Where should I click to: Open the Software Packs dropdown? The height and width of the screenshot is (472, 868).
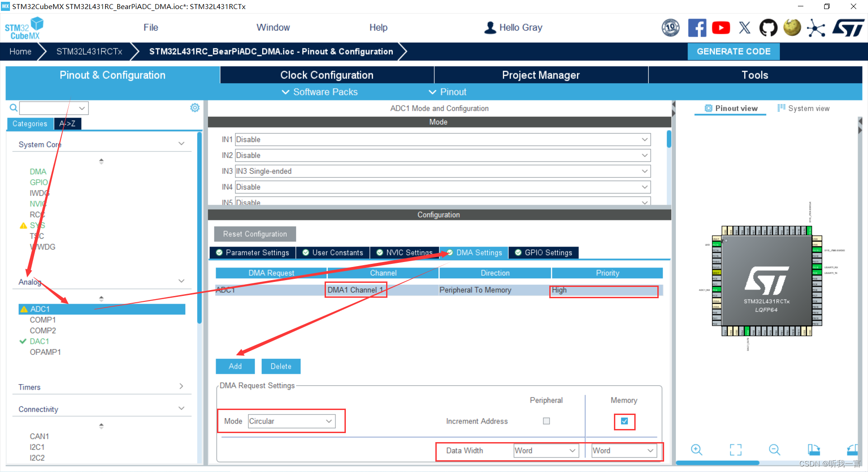click(x=320, y=92)
